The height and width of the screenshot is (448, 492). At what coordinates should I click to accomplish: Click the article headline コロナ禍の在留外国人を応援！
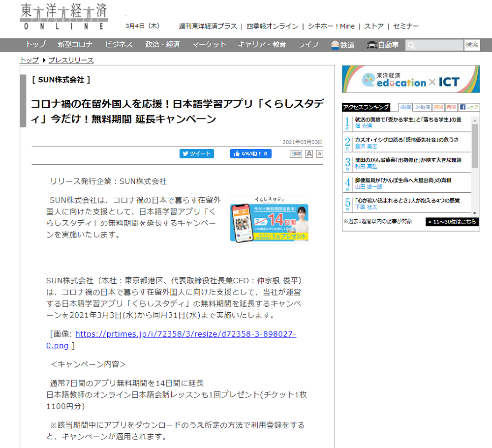[x=177, y=111]
